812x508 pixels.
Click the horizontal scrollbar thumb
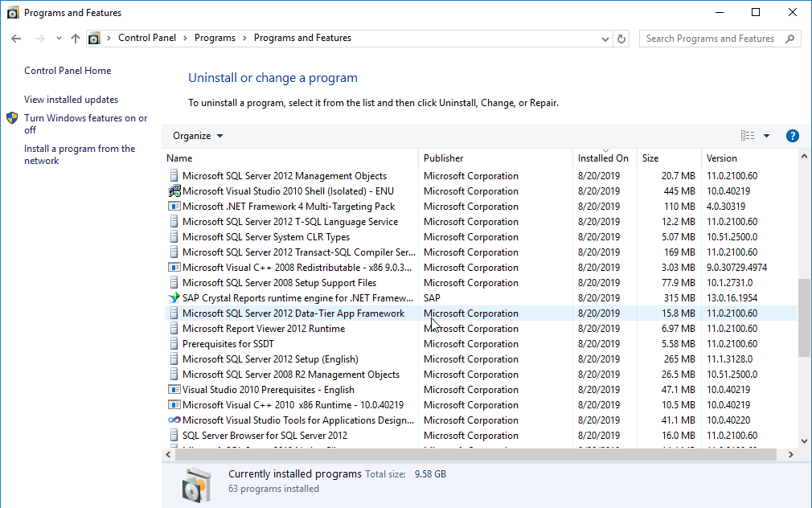[476, 455]
